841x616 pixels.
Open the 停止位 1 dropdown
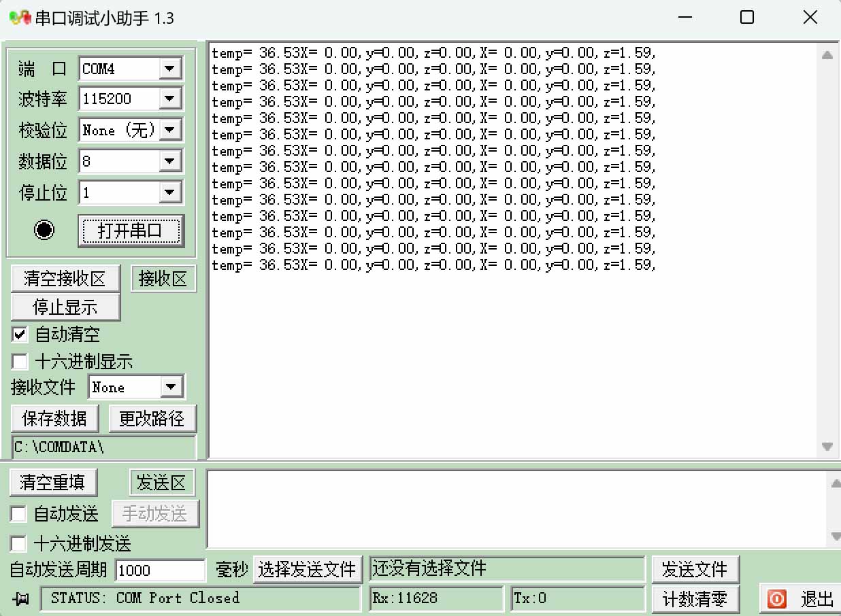[x=169, y=193]
